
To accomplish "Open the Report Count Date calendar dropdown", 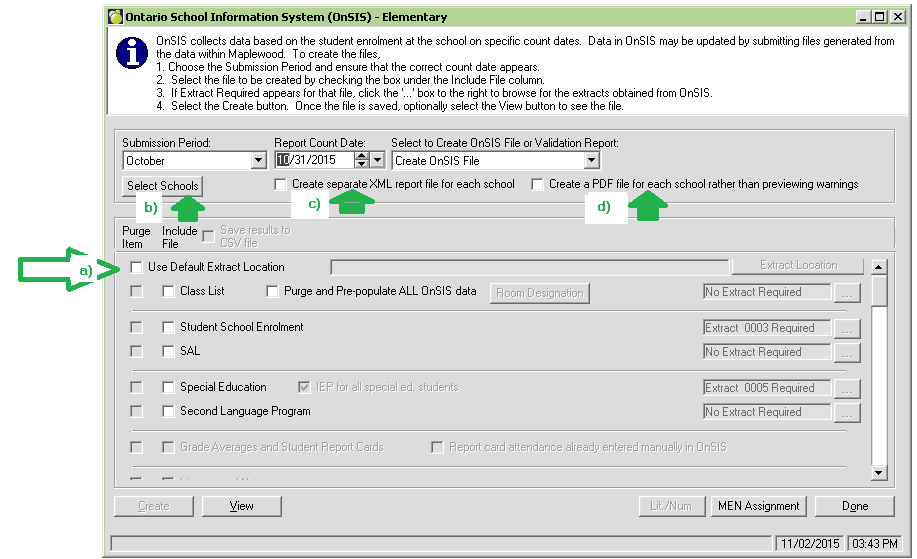I will click(377, 161).
